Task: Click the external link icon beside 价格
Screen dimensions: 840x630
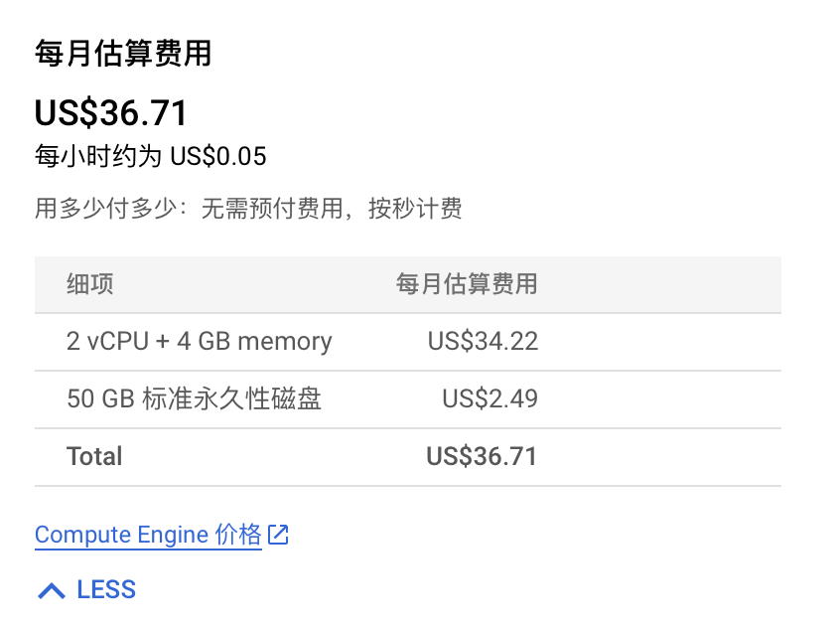Action: [278, 535]
